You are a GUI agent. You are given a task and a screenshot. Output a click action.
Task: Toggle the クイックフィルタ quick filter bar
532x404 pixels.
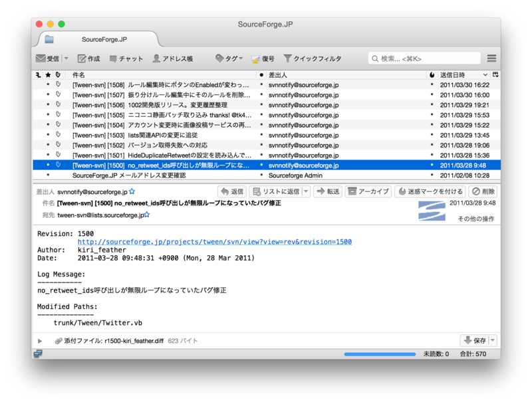pos(313,58)
